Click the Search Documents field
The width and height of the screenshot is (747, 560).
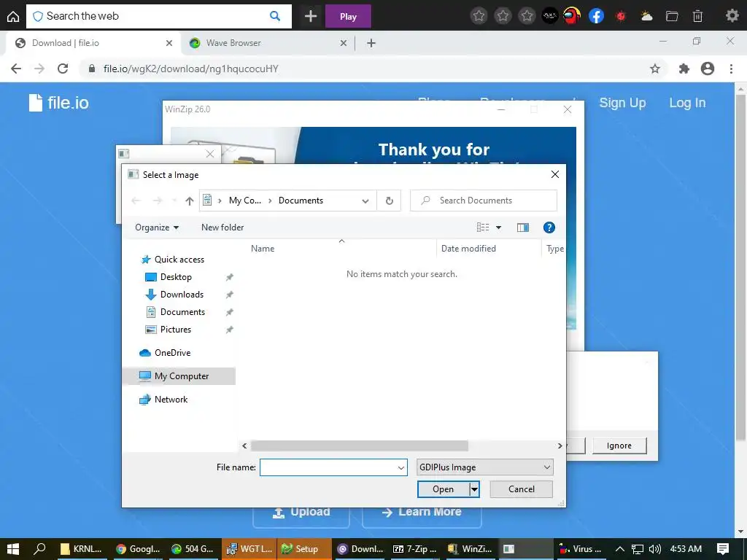(484, 201)
